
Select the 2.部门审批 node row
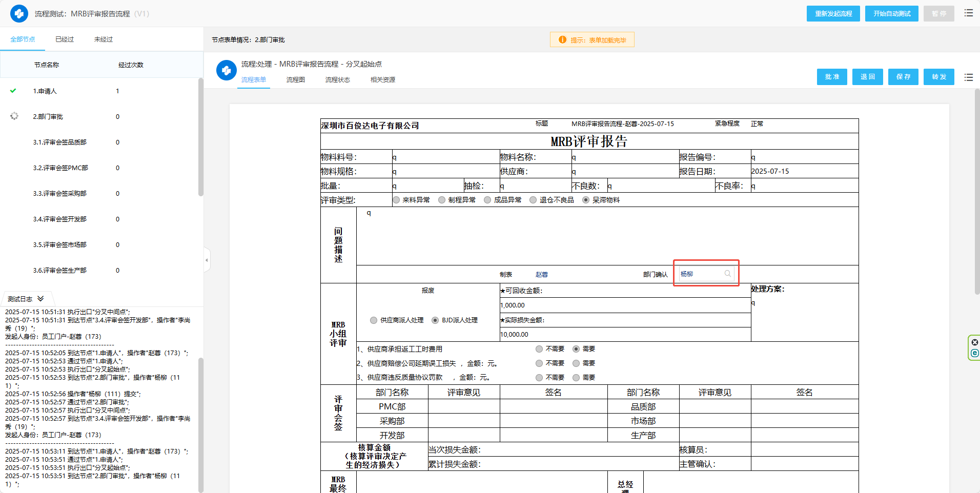click(x=99, y=117)
